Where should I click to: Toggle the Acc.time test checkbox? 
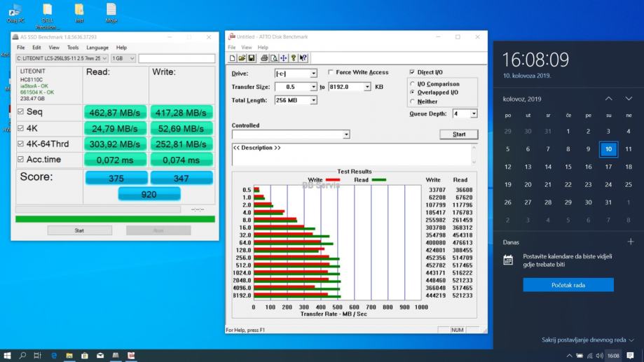20,159
